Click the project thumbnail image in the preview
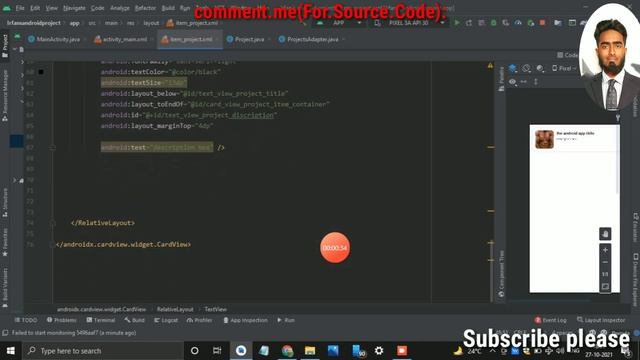The height and width of the screenshot is (360, 640). (x=544, y=140)
